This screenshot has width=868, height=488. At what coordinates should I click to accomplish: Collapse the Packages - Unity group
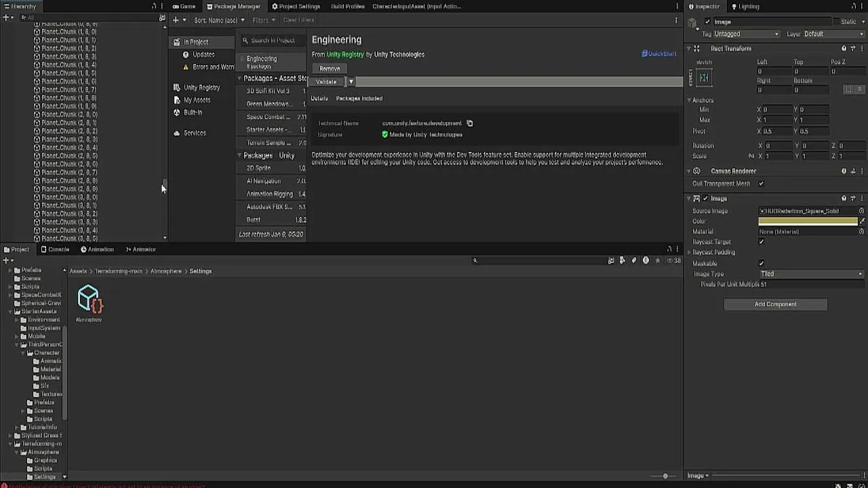[x=239, y=156]
